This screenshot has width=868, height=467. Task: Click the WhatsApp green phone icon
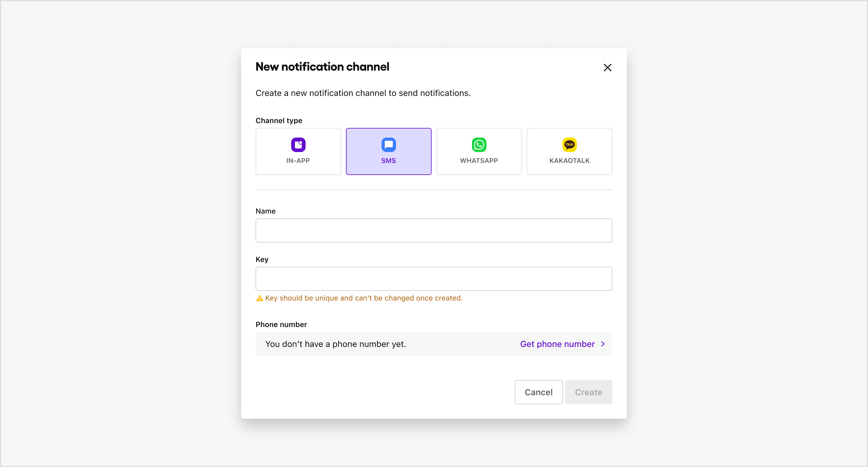[479, 145]
